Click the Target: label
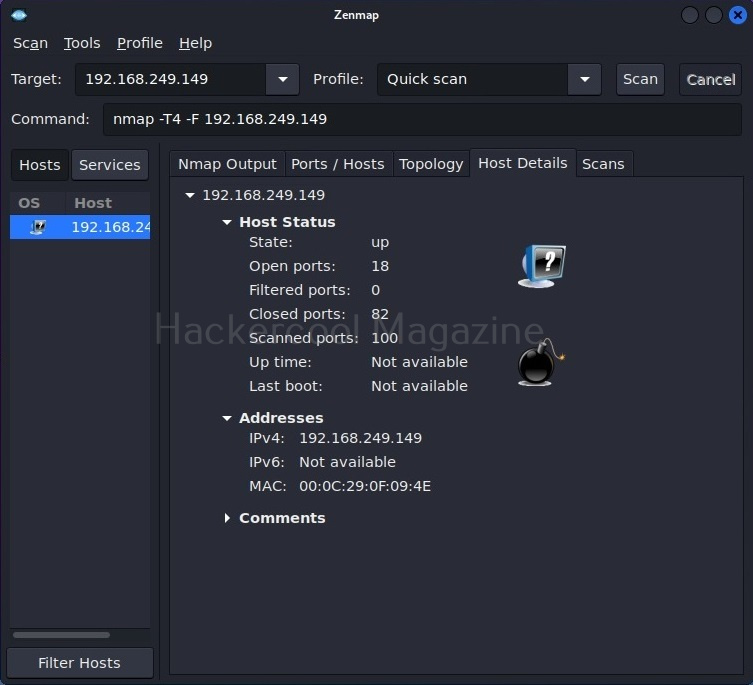The image size is (753, 685). (x=36, y=79)
